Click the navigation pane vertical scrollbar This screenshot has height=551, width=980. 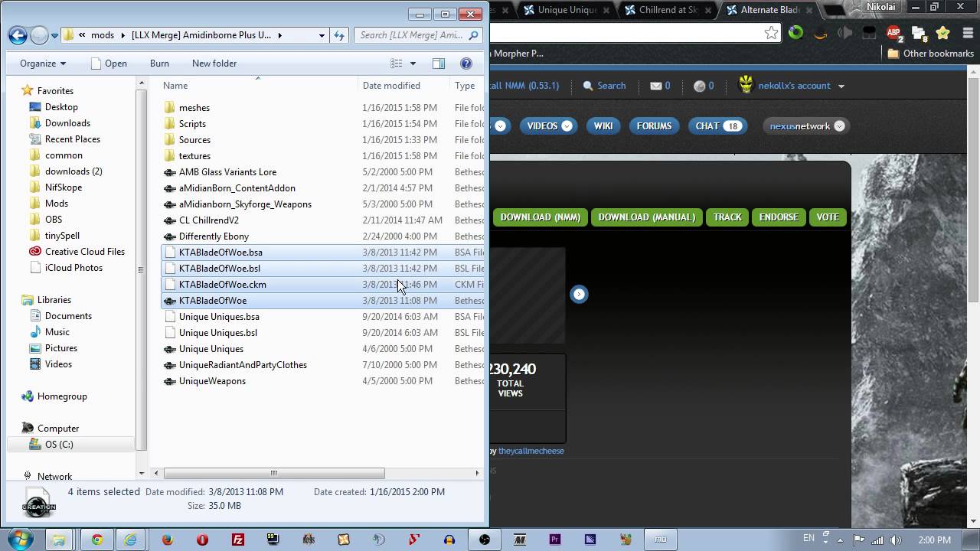[x=141, y=269]
